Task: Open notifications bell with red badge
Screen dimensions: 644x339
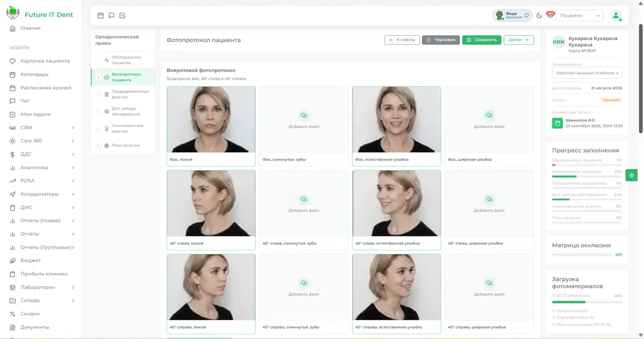Action: coord(550,15)
